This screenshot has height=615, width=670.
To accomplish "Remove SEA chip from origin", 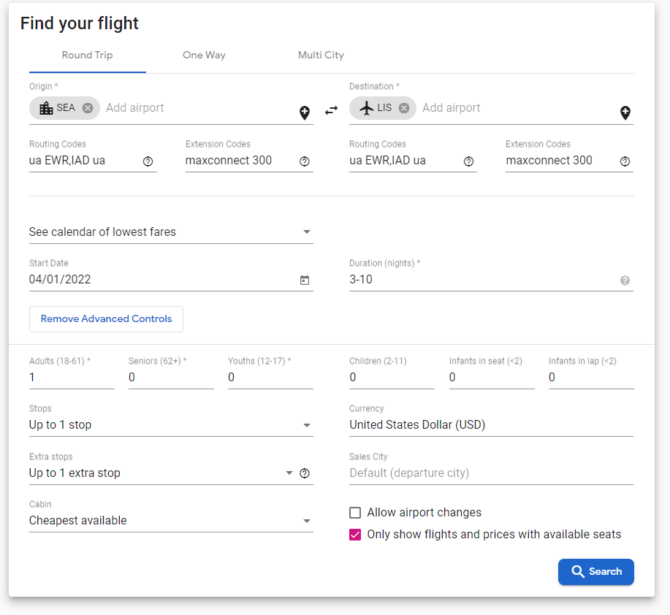I will coord(88,108).
